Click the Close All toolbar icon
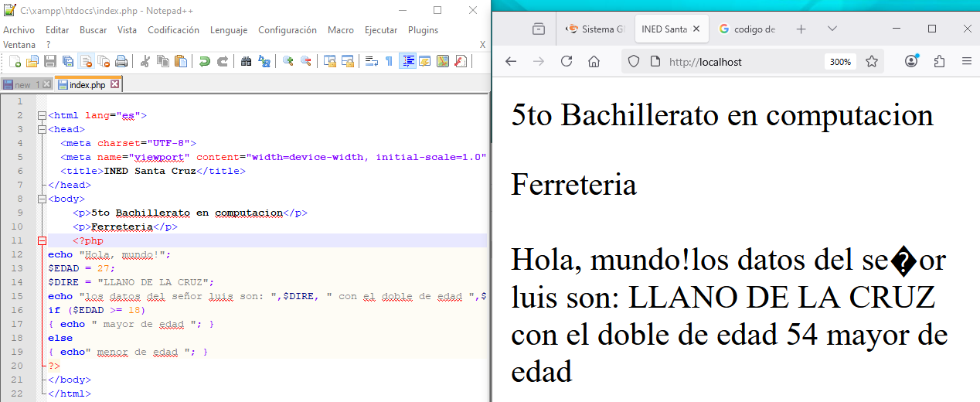This screenshot has height=402, width=980. coord(104,61)
